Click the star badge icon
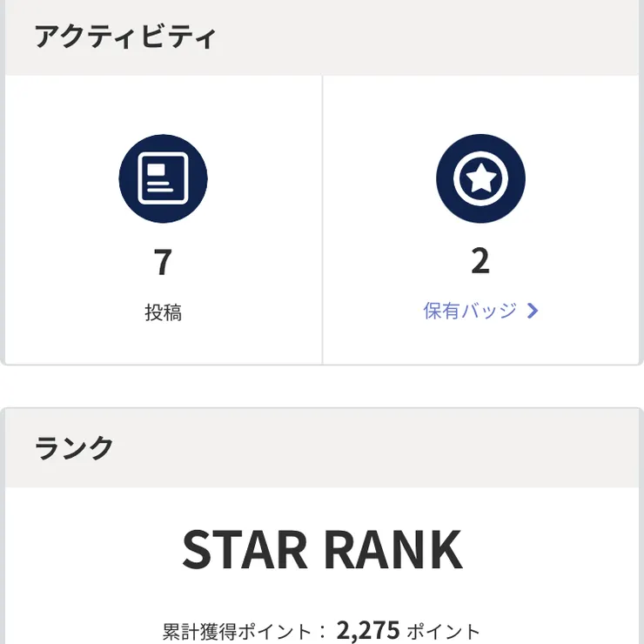644x644 pixels. coord(480,178)
